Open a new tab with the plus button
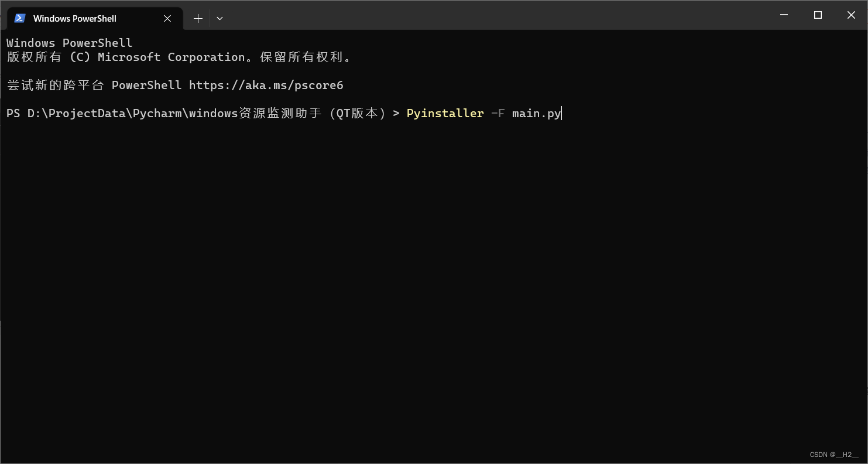Image resolution: width=868 pixels, height=464 pixels. click(198, 18)
